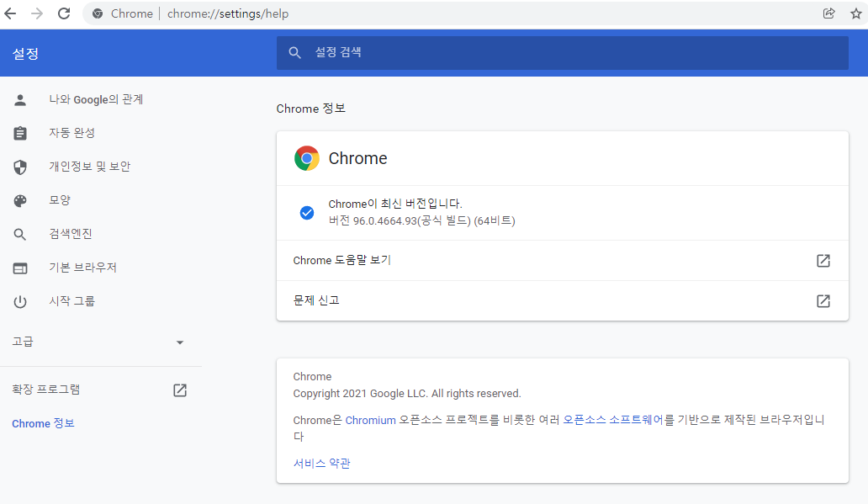Open the 서비스 약관 link
Screen dimensions: 868x504
pyautogui.click(x=321, y=463)
